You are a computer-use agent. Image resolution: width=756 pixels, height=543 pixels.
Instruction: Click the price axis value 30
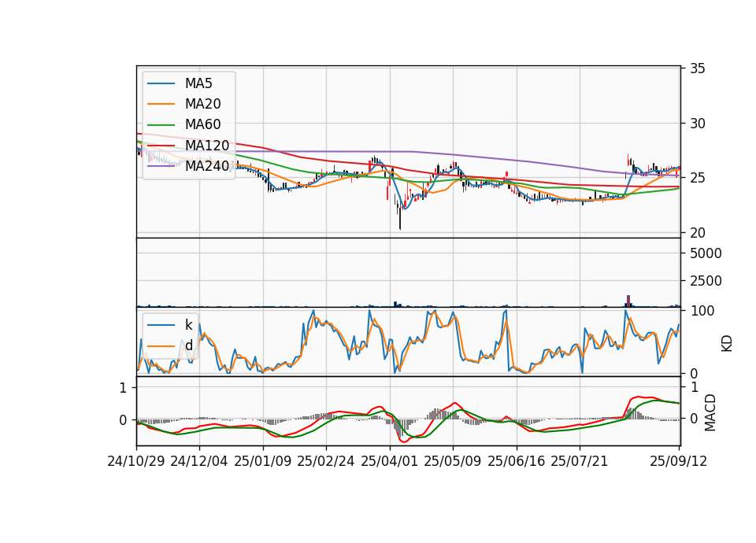[697, 124]
